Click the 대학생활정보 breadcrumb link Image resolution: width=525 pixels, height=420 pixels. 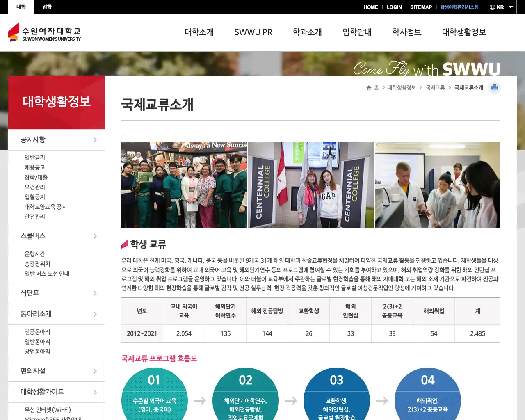pos(402,88)
